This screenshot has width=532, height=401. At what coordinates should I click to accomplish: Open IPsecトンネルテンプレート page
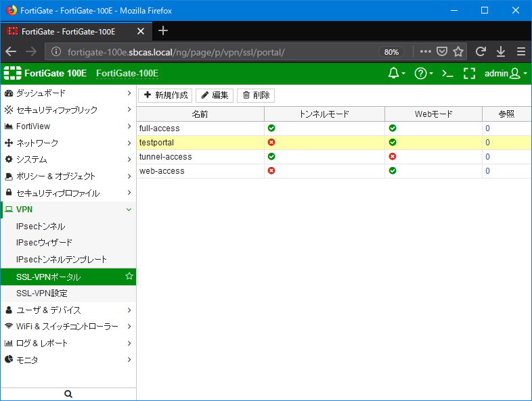(68, 260)
